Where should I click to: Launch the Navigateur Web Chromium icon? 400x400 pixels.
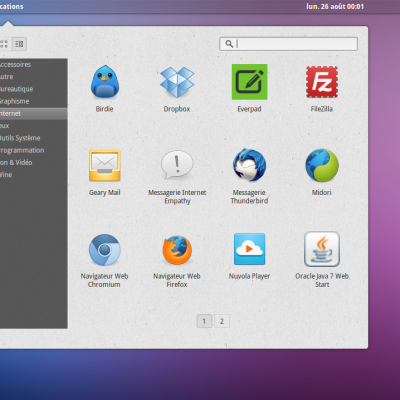click(x=105, y=250)
